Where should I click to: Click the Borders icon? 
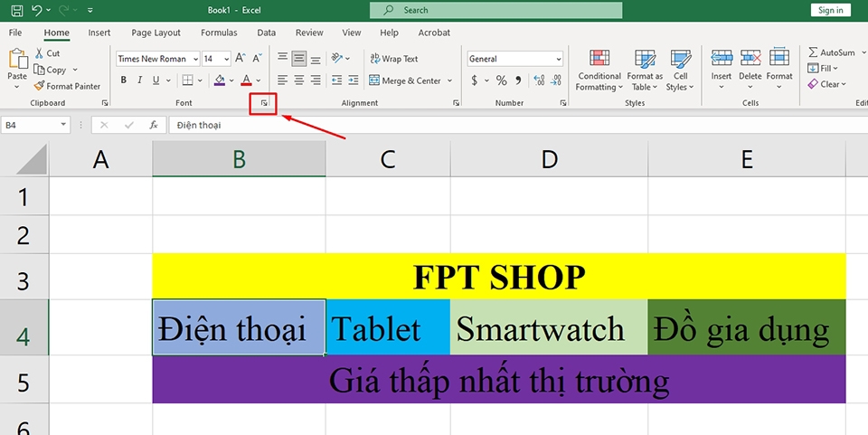coord(188,80)
